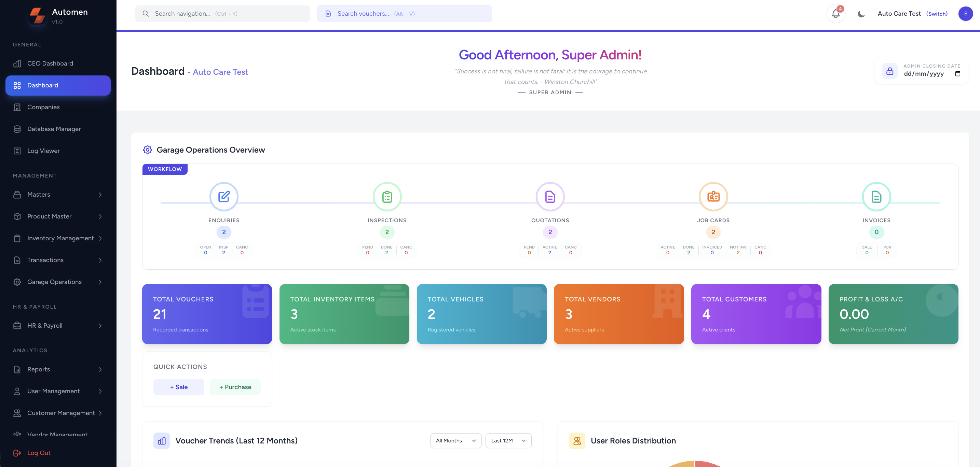Expand the Reports chevron
This screenshot has height=467, width=980.
100,369
